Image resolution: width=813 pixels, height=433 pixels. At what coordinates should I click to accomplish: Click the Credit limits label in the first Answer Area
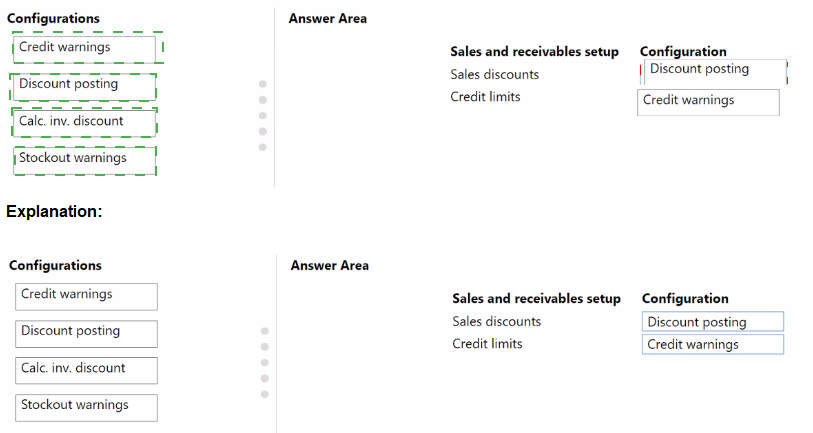click(x=485, y=97)
